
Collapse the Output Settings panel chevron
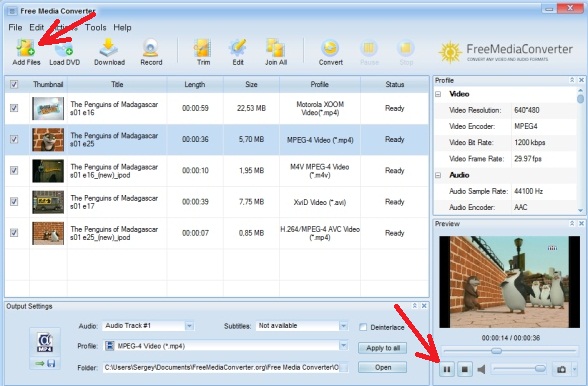415,306
